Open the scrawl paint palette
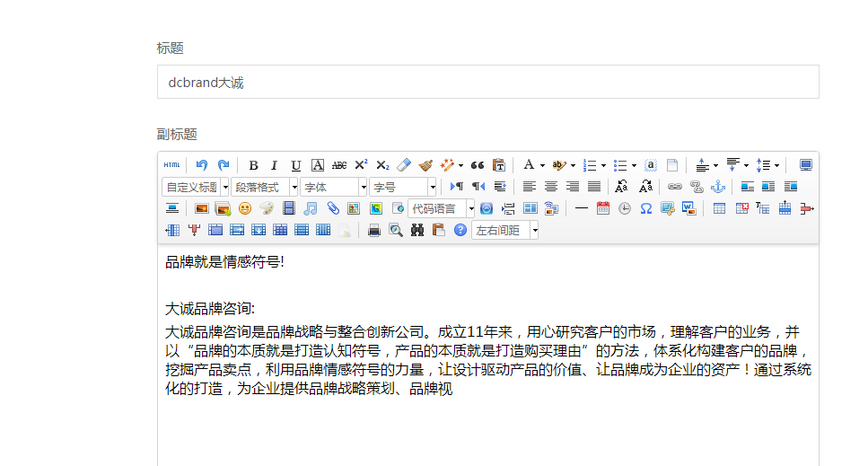 pos(267,208)
